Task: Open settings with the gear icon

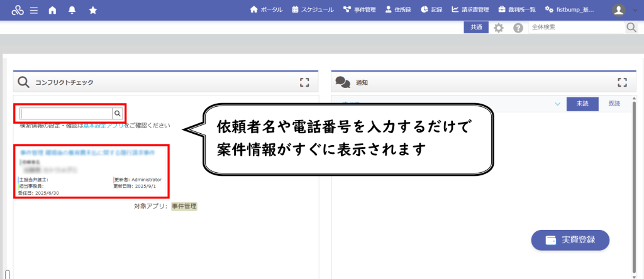Action: click(x=499, y=28)
